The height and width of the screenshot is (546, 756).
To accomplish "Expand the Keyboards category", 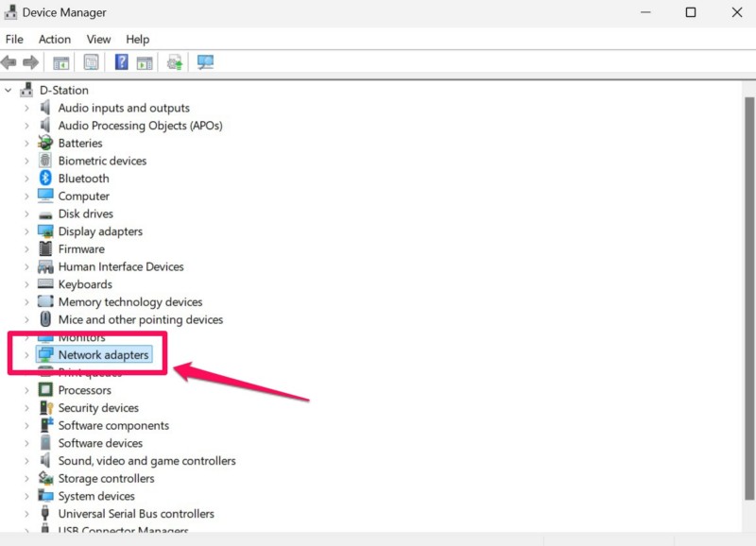I will (x=26, y=284).
